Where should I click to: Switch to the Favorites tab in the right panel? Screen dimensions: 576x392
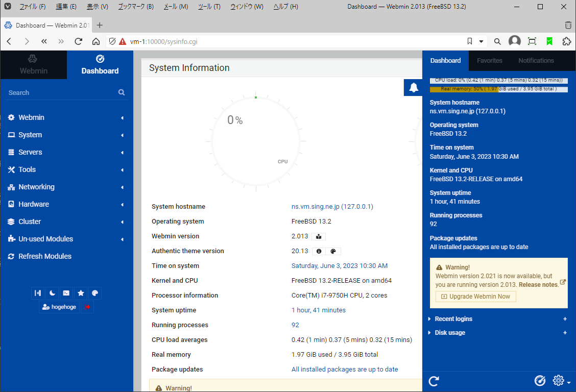point(489,61)
